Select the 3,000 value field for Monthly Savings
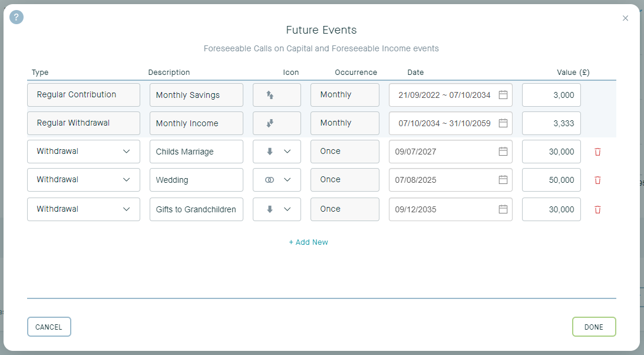 [x=551, y=94]
